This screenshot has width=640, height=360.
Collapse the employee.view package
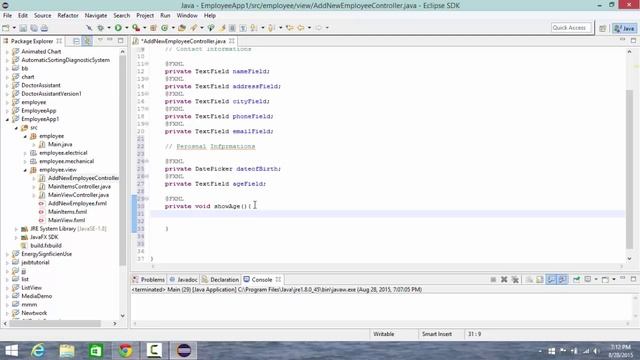[x=25, y=170]
